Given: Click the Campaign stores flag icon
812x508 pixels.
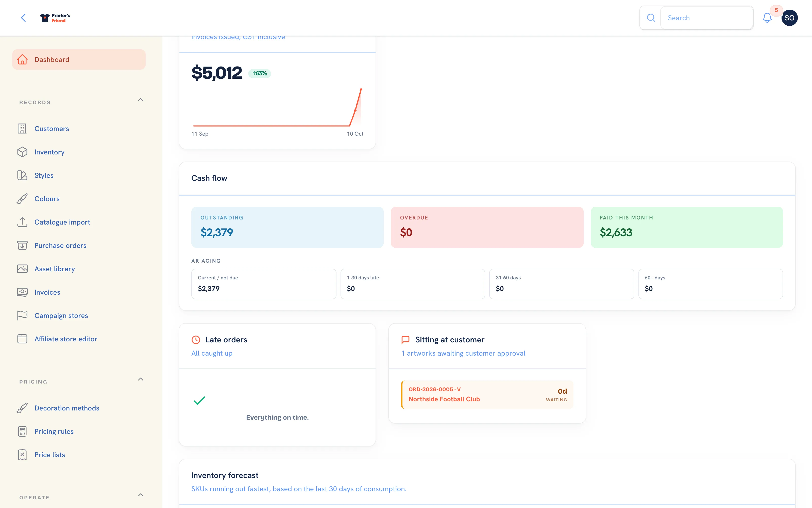Looking at the screenshot, I should click(x=22, y=315).
